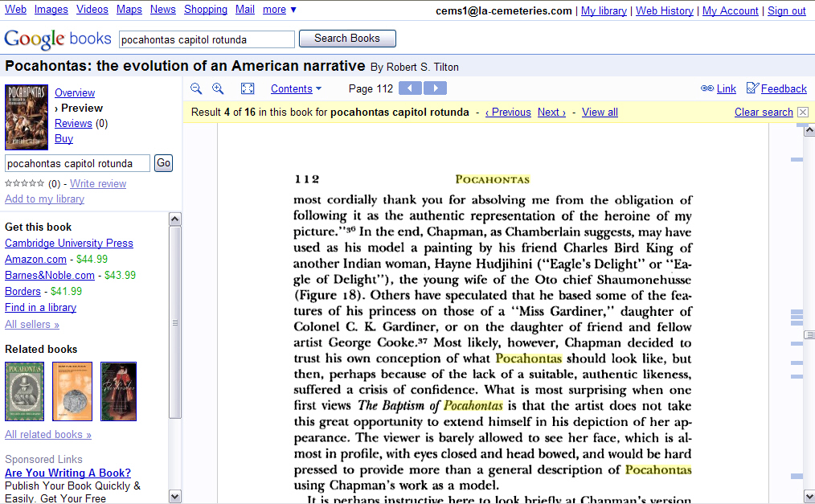Close the search results bar X
The width and height of the screenshot is (815, 504).
coord(803,113)
